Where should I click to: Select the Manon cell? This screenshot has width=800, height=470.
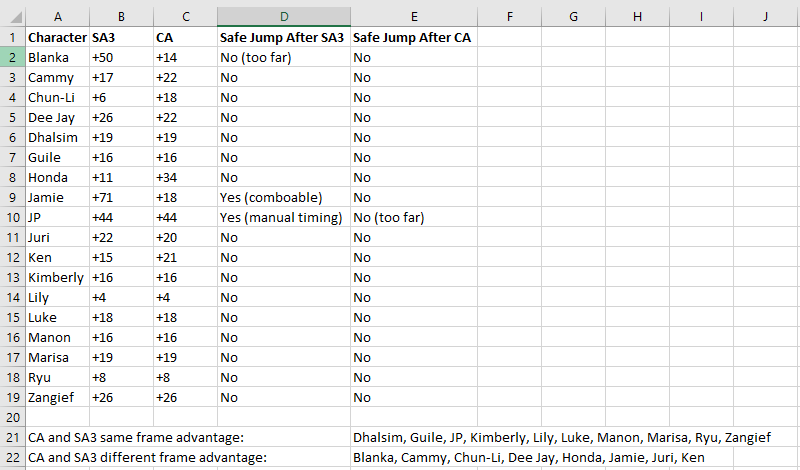[x=58, y=337]
